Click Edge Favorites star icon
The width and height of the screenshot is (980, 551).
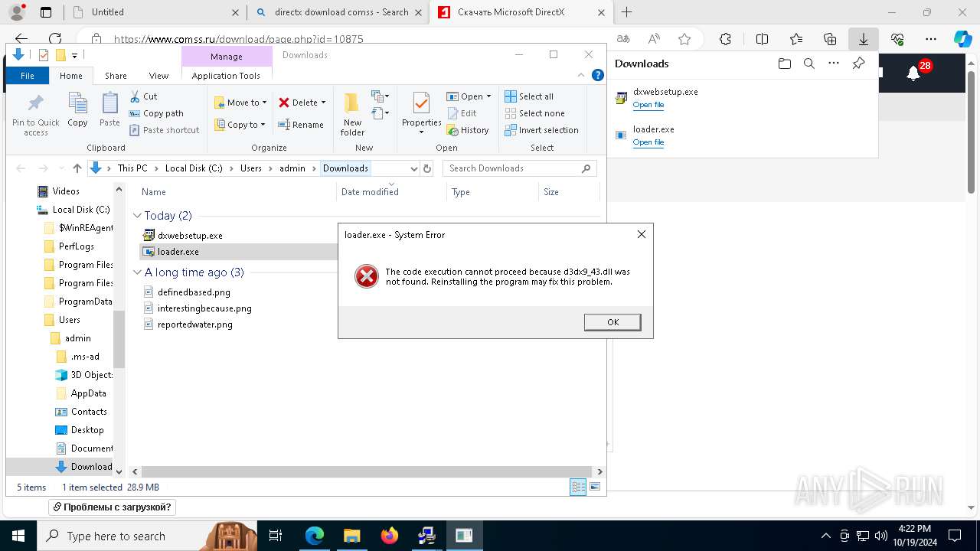coord(684,39)
